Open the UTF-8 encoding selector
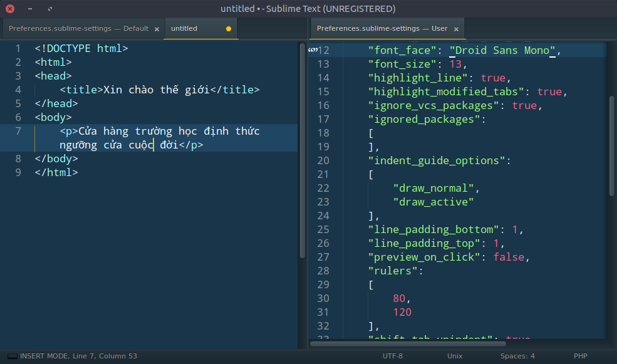 pos(392,356)
